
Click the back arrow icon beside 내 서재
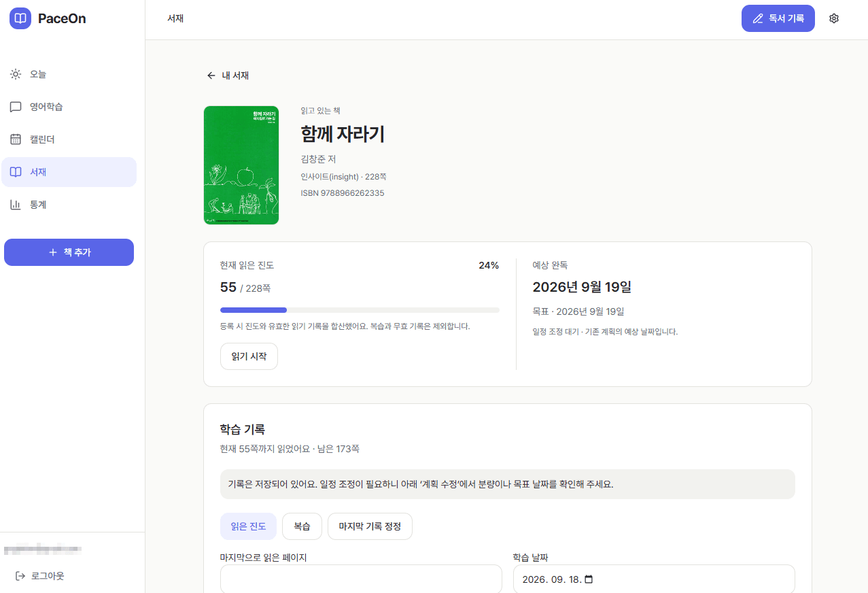tap(211, 75)
